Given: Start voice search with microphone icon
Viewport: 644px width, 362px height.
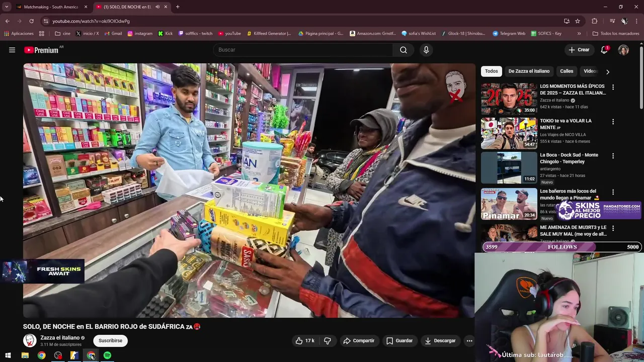Looking at the screenshot, I should pyautogui.click(x=426, y=50).
